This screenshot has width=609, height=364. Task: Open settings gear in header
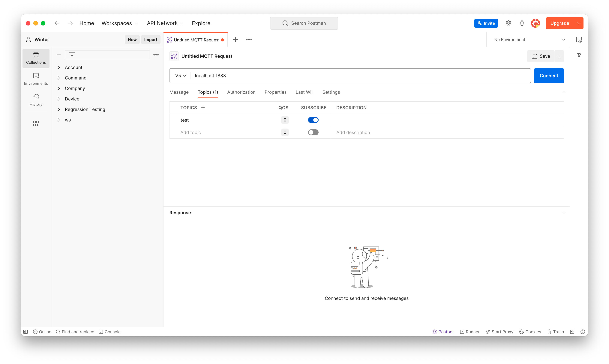[x=508, y=23]
